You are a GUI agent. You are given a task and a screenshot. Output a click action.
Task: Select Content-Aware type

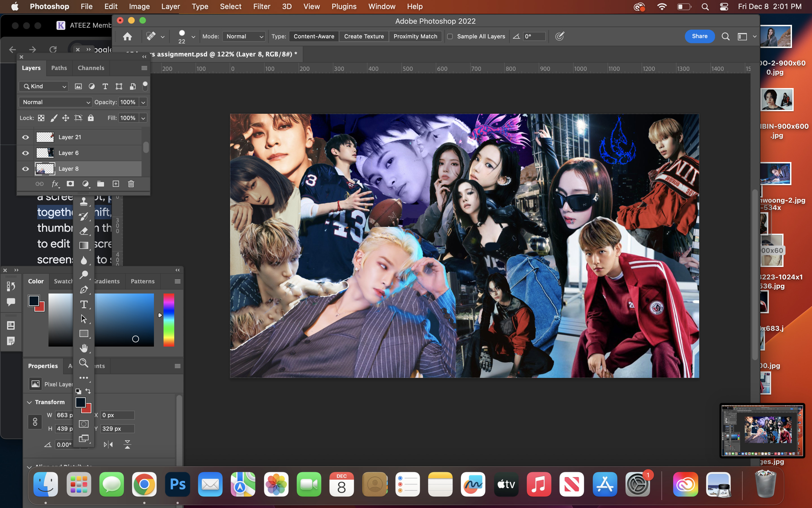click(314, 36)
